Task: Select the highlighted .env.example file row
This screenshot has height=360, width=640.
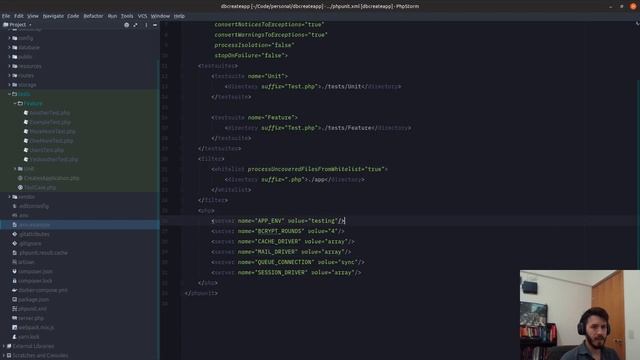Action: click(80, 225)
